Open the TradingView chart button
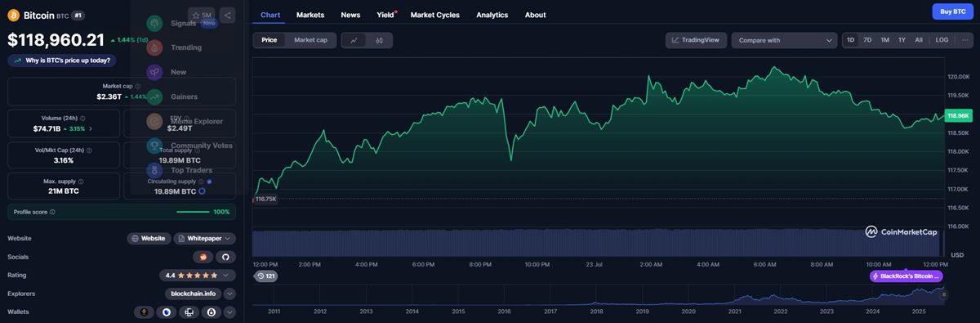The image size is (980, 323). click(x=696, y=40)
